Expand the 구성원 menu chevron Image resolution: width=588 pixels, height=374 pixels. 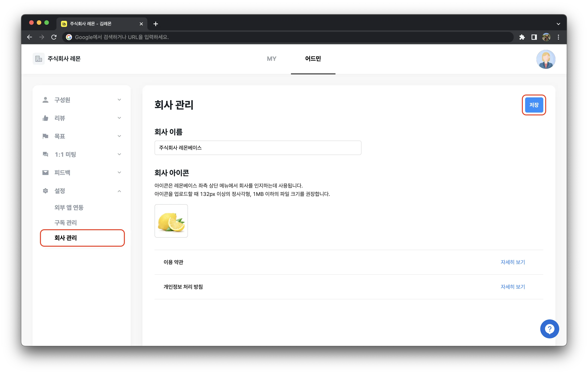click(119, 100)
